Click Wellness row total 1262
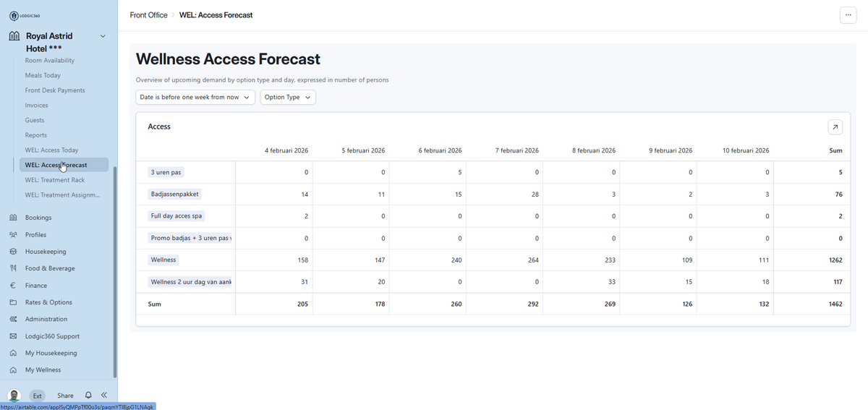Screen dimensions: 868x410 tap(835, 260)
